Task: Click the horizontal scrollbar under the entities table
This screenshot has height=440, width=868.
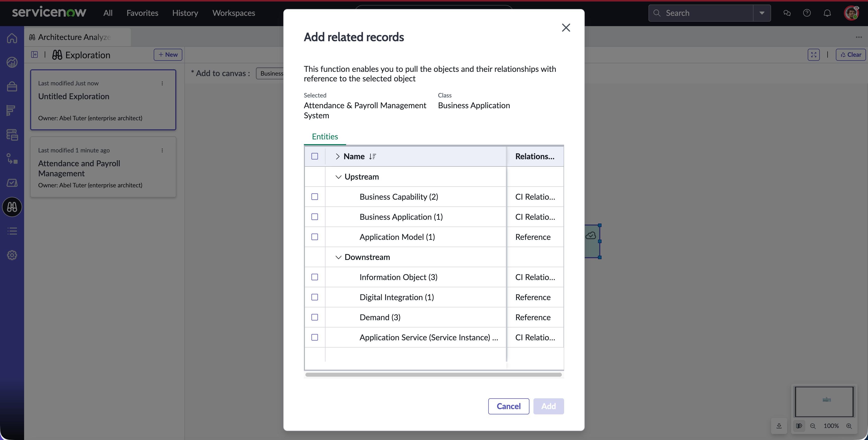Action: (x=433, y=375)
